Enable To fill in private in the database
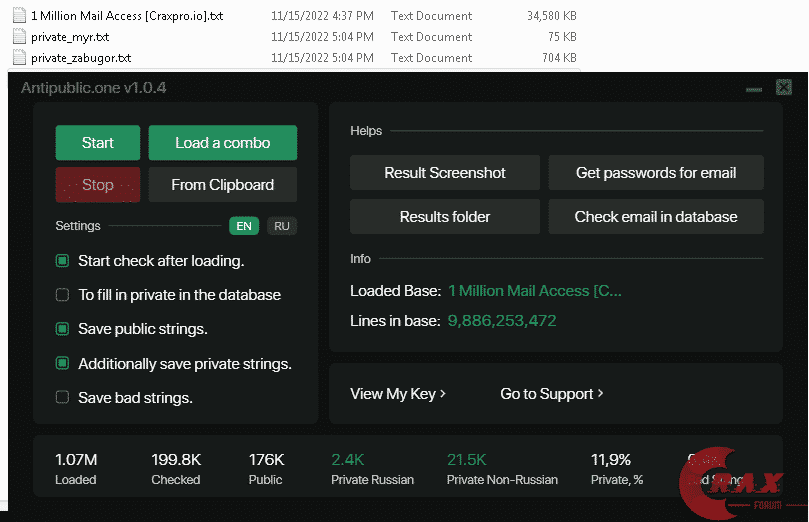Image resolution: width=809 pixels, height=522 pixels. [62, 295]
